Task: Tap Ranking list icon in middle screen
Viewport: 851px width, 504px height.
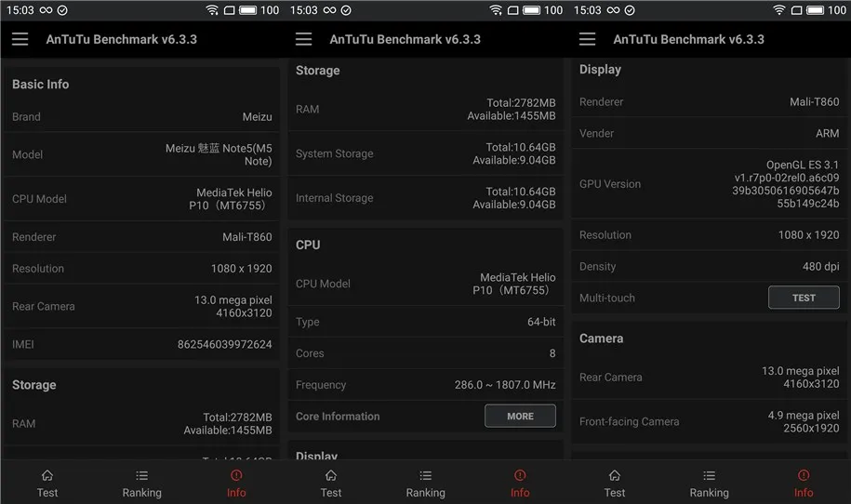Action: [426, 476]
